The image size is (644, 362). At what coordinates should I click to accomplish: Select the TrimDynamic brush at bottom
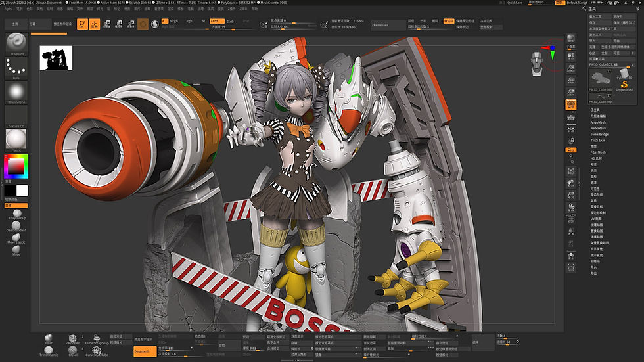click(x=49, y=351)
